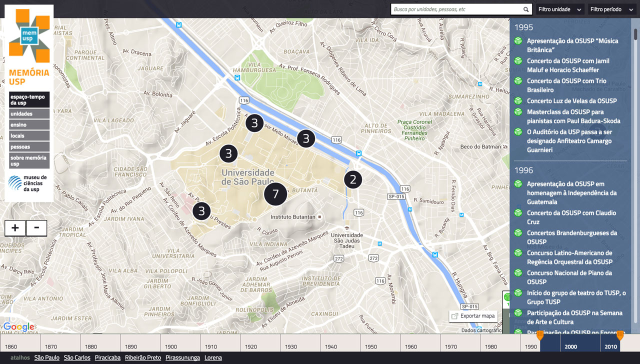The height and width of the screenshot is (364, 640).
Task: Click cluster 3 near Corifeu de Azevedo Marques
Action: click(x=201, y=211)
